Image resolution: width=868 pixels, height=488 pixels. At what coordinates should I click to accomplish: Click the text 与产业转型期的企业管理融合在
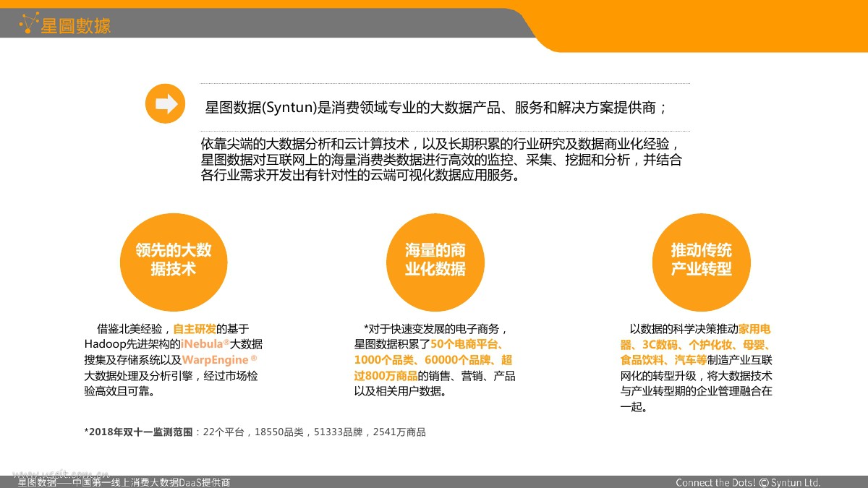[x=697, y=391]
